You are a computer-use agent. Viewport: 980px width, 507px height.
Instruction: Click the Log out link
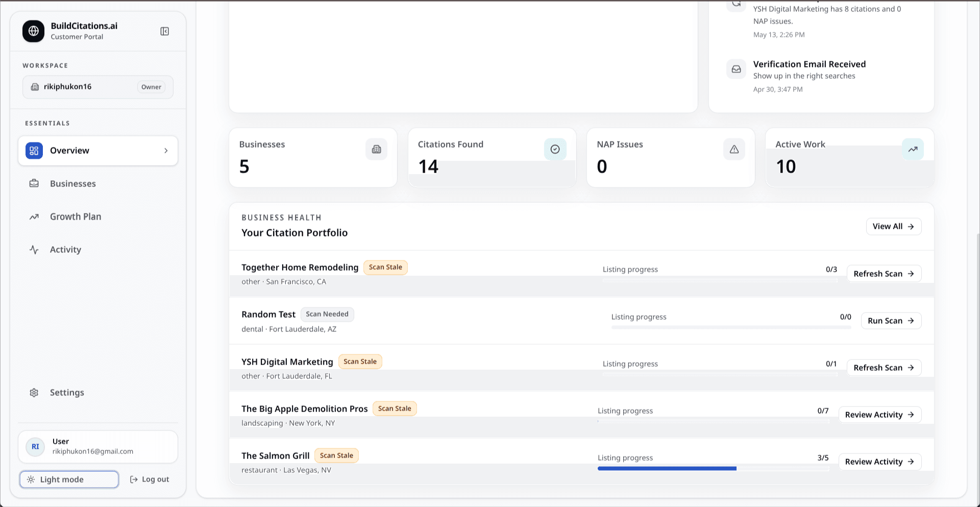(x=150, y=479)
